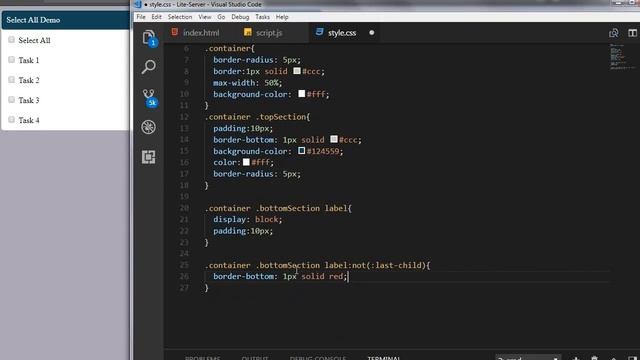Click the Open Changes icon in editor toolbar
This screenshot has width=640, height=360.
613,33
